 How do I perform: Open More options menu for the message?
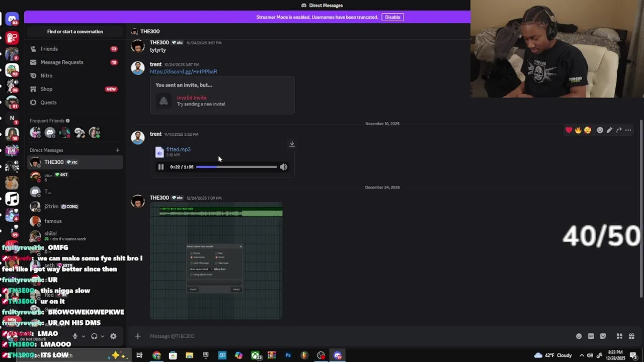click(x=628, y=130)
